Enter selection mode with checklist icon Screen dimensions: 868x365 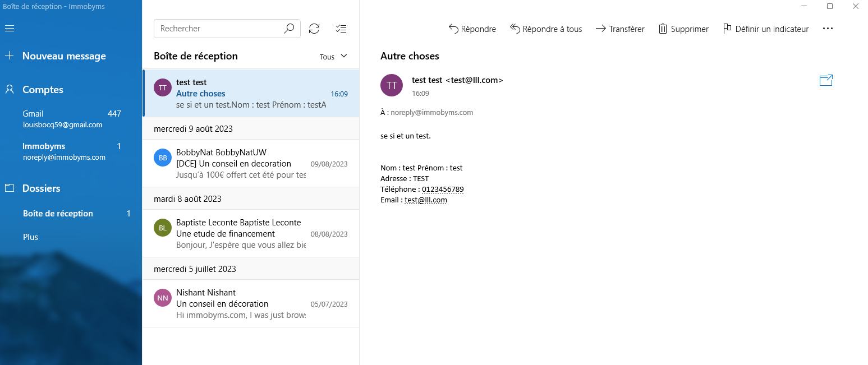(341, 29)
